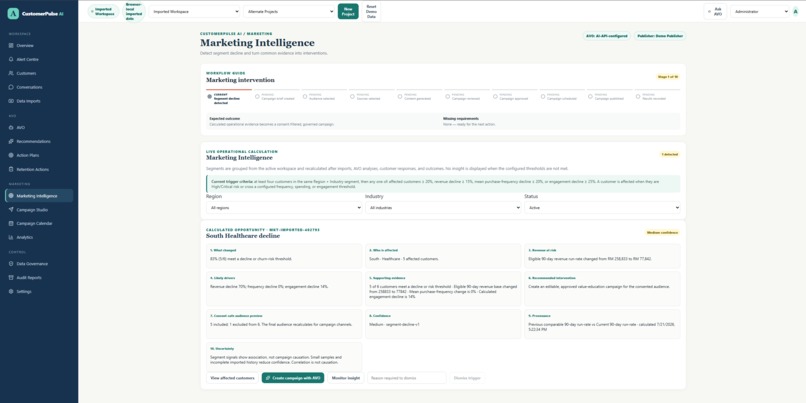This screenshot has width=806, height=403.
Task: Click the Likely drivers card
Action: point(284,289)
